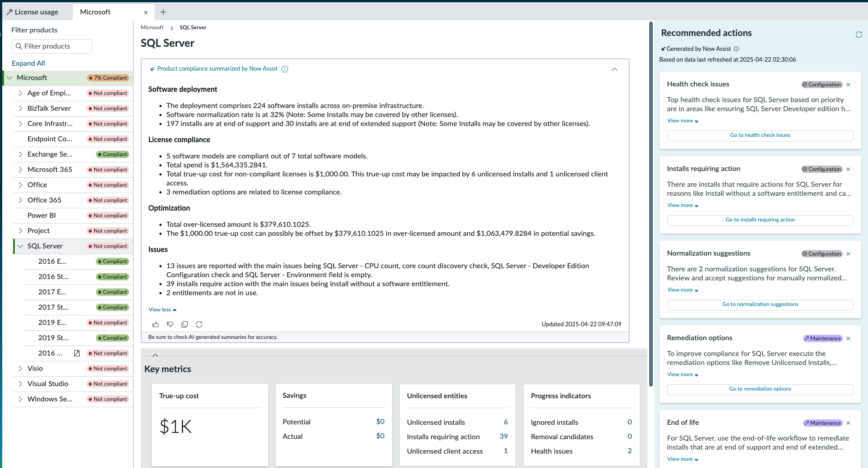Click Removal candidates value 0
Viewport: 868px width, 468px height.
(x=629, y=436)
